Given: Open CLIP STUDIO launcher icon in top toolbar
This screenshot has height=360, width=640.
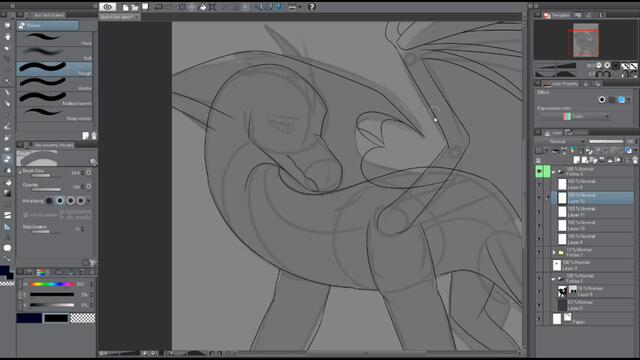Looking at the screenshot, I should click(108, 7).
